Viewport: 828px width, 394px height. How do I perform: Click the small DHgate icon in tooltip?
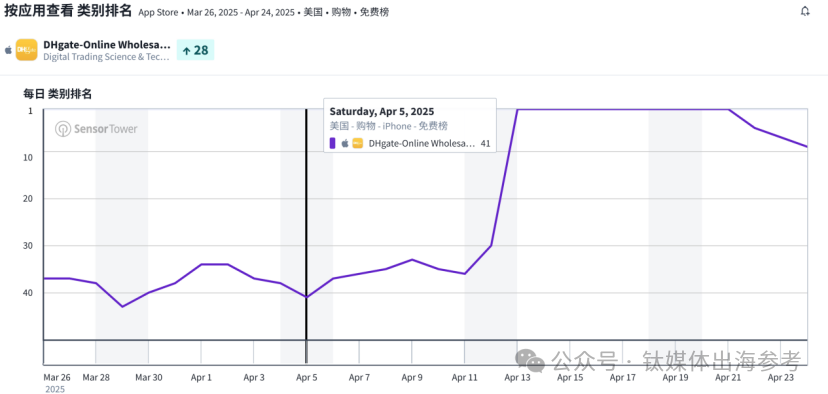point(357,143)
